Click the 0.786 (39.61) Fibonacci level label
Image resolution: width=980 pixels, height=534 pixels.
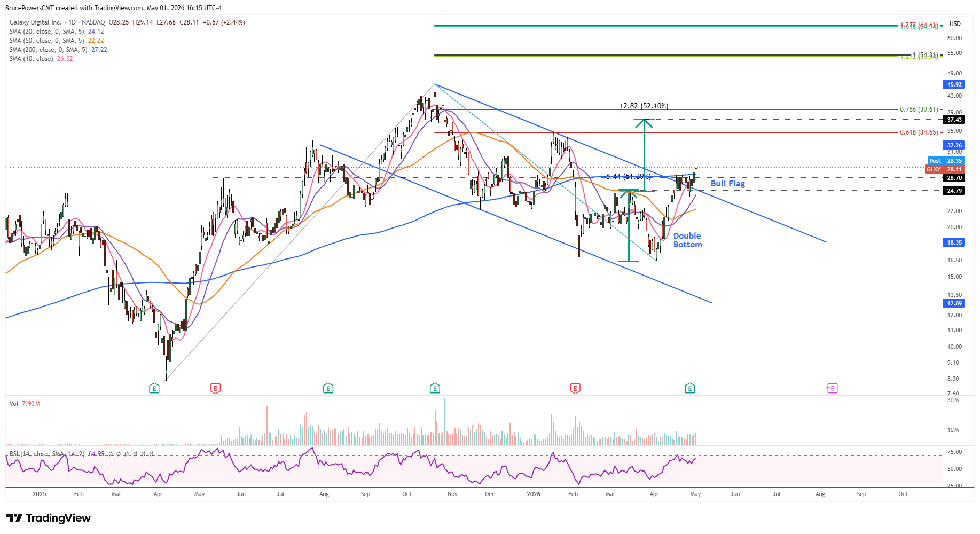tap(919, 109)
